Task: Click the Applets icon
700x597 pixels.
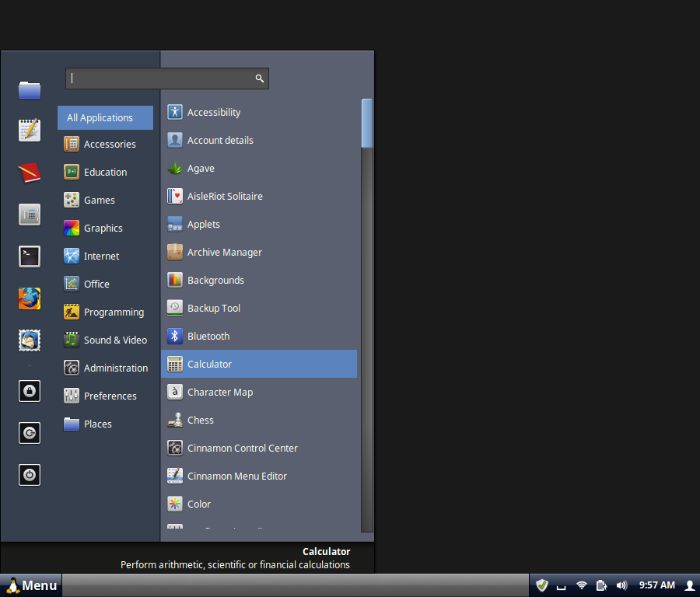Action: (x=175, y=224)
